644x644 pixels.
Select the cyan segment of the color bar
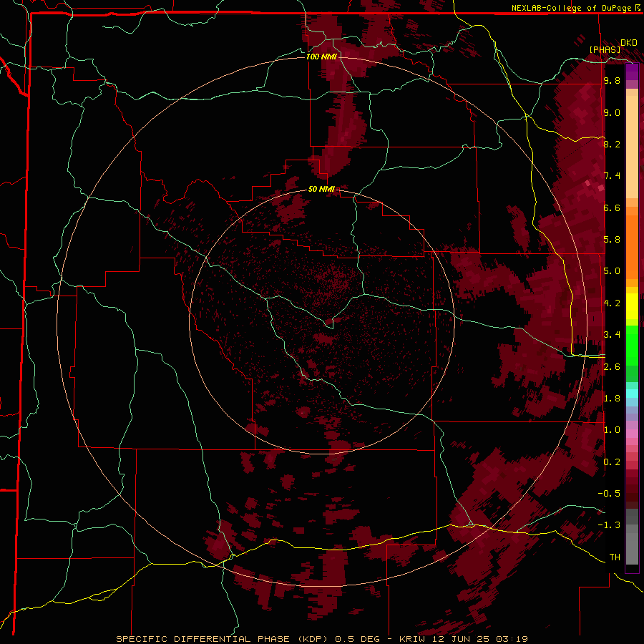tap(632, 394)
